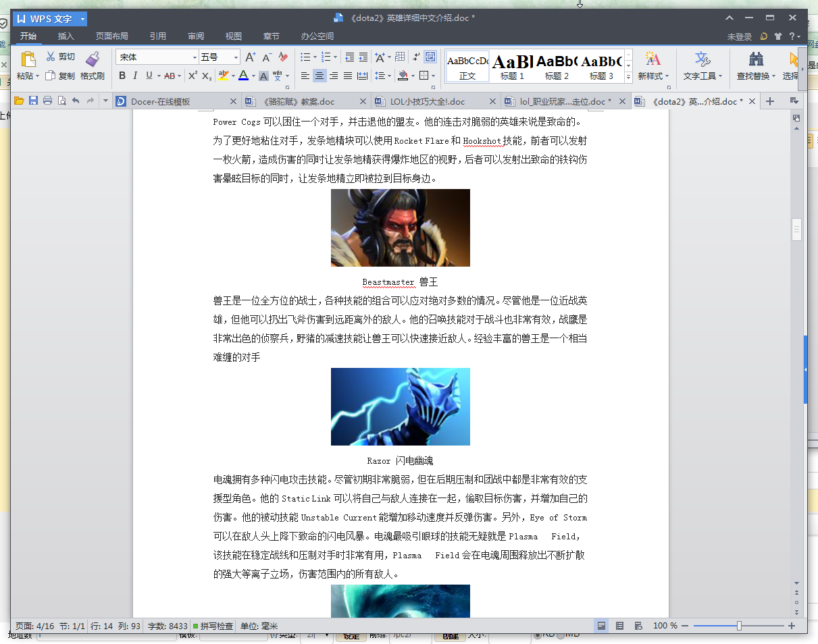This screenshot has width=818, height=644.
Task: Toggle center alignment button
Action: tap(319, 76)
